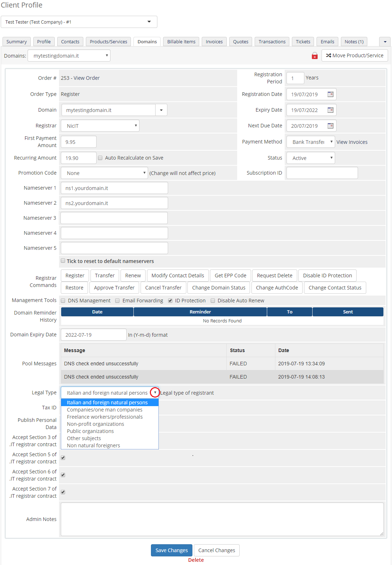Open the View Order link
Viewport: 392px width, 565px height.
click(x=87, y=78)
